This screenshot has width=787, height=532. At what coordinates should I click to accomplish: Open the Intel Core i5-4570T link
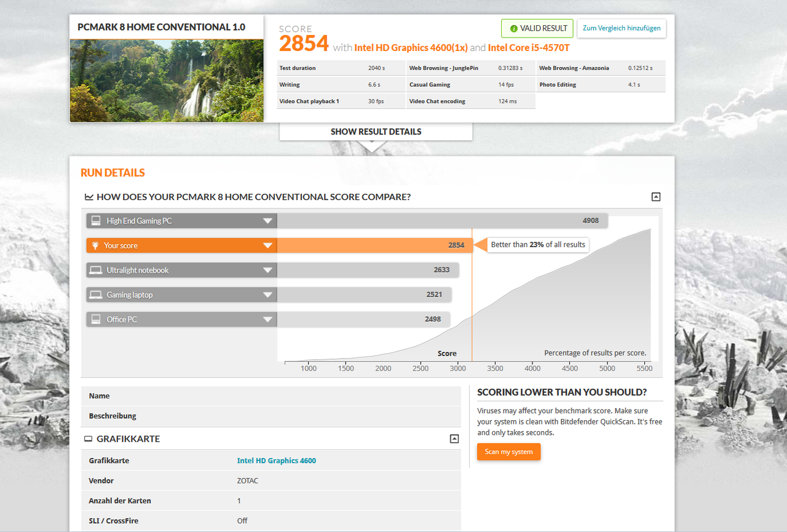[x=529, y=47]
